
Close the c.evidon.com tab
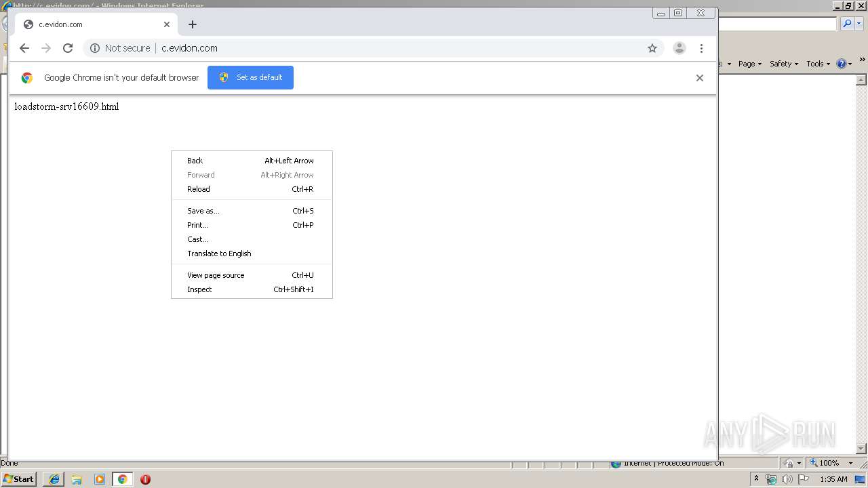tap(167, 24)
